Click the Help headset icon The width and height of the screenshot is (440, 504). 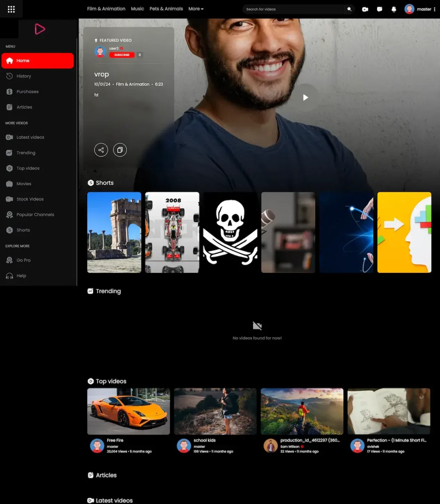tap(9, 276)
